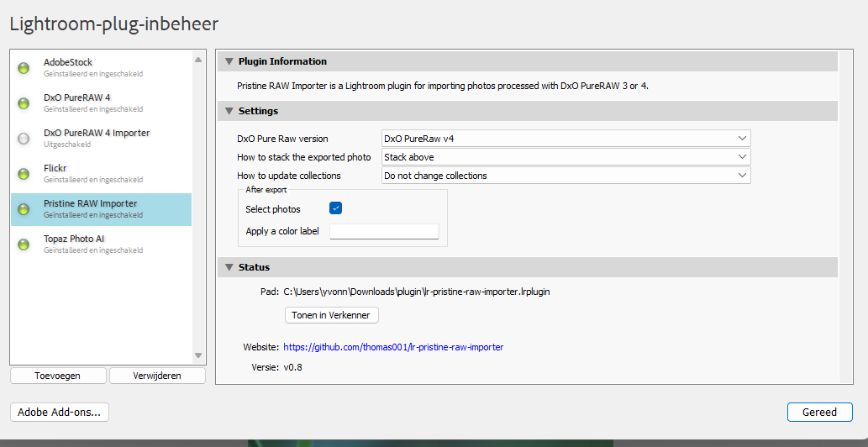Click the green status light for Pristine RAW Importer

pos(24,209)
